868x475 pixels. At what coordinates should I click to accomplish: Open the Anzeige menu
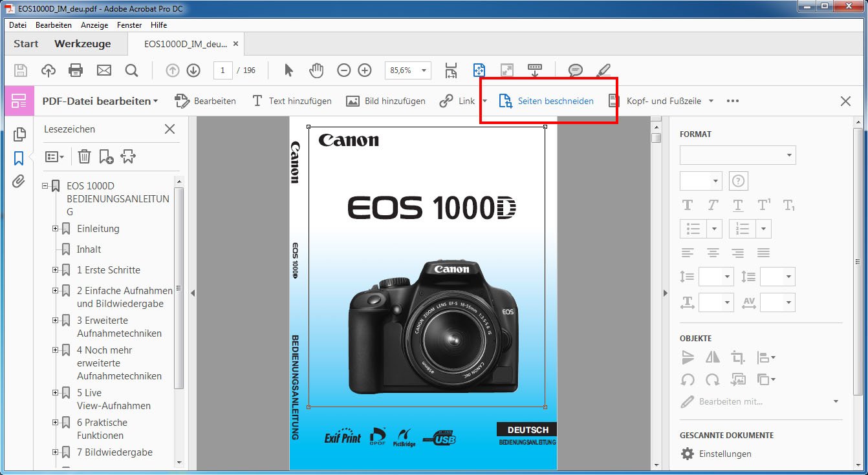tap(94, 25)
